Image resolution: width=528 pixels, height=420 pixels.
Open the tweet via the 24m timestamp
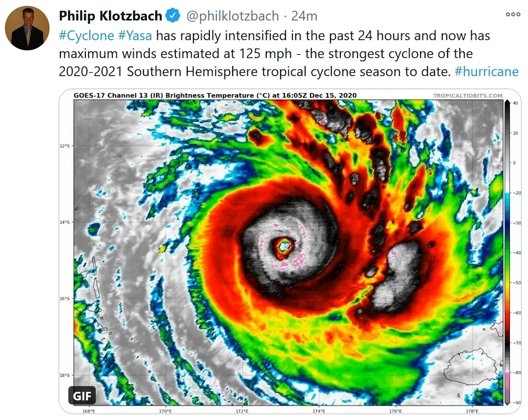(304, 16)
